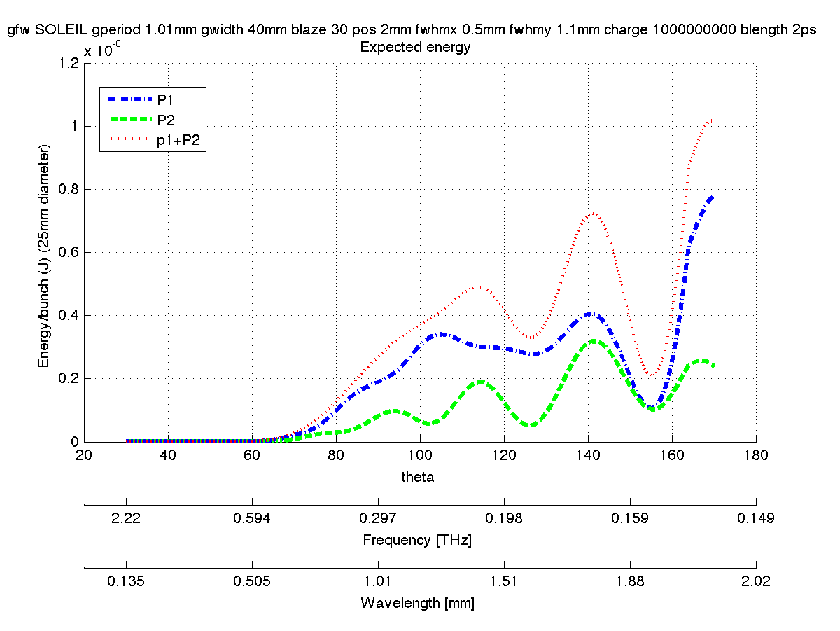Click y-axis tick label 0.8

pyautogui.click(x=69, y=189)
